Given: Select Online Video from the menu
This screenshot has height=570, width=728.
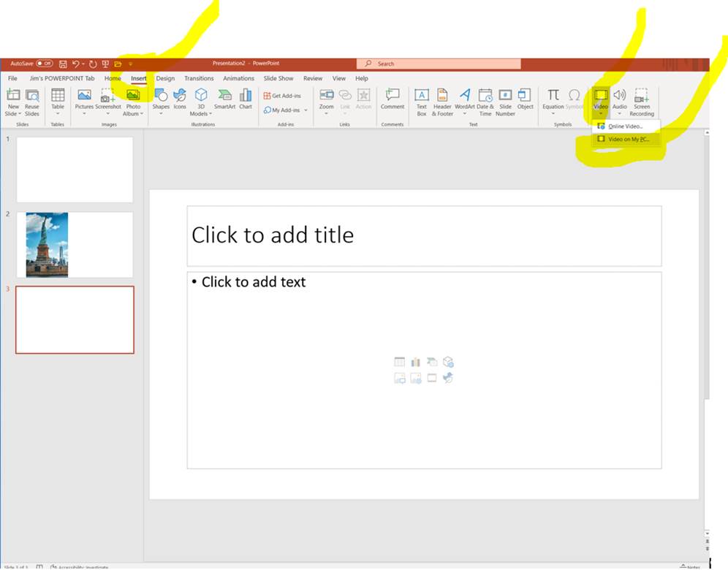Looking at the screenshot, I should [625, 126].
